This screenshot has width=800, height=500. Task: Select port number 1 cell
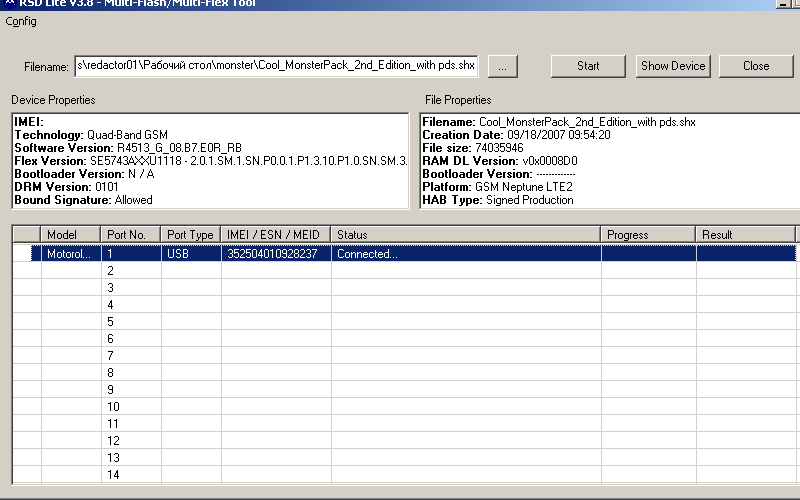131,254
